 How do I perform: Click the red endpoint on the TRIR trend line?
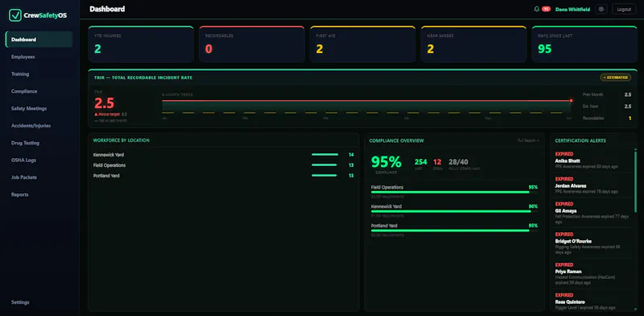[571, 101]
